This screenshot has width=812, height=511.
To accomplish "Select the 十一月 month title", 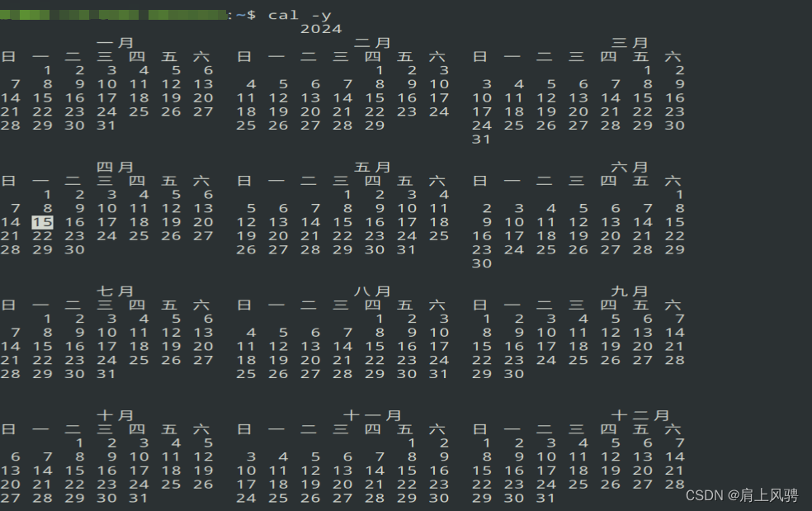I will pyautogui.click(x=372, y=415).
